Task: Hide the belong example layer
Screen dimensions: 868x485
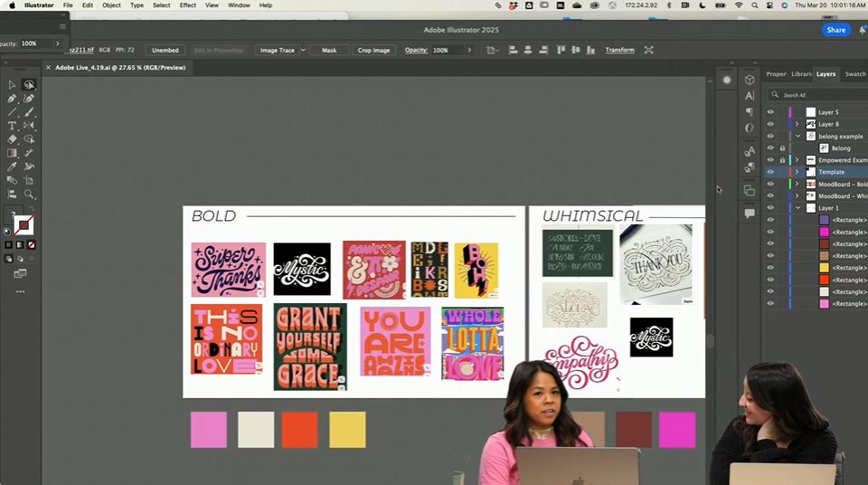Action: coord(770,136)
